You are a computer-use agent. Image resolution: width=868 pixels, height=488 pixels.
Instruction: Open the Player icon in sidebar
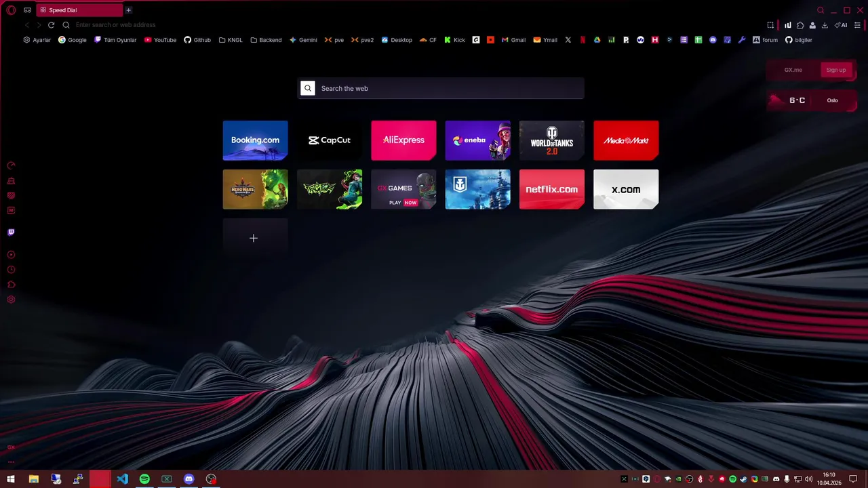(11, 255)
